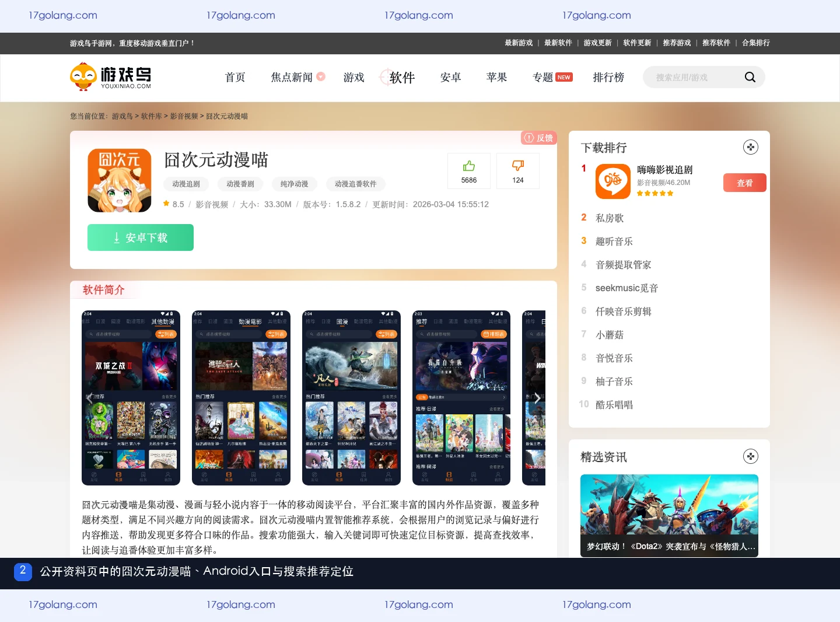
Task: Open the 推荐日漫 screenshot thumbnail
Action: point(461,398)
